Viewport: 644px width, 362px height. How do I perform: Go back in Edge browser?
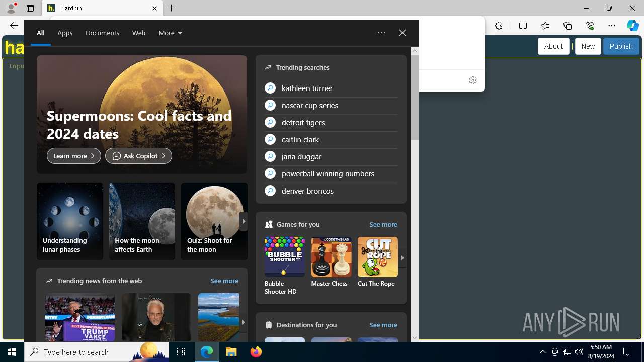[14, 26]
